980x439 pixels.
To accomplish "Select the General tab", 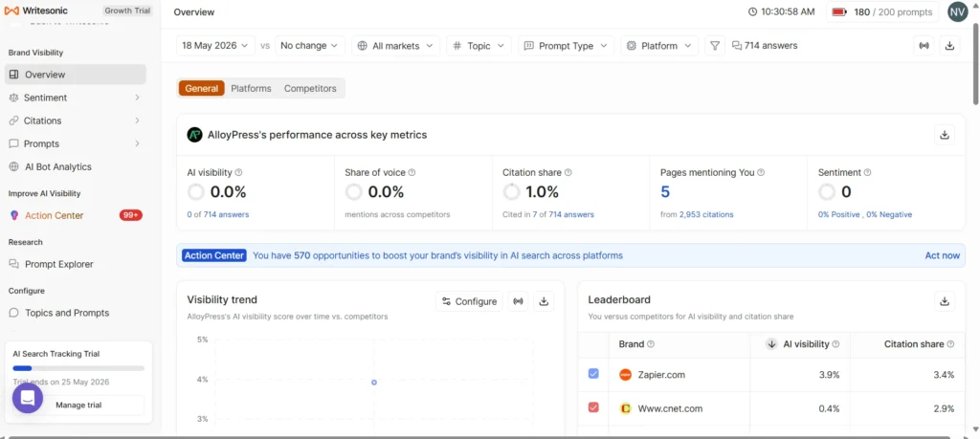I will click(x=201, y=89).
